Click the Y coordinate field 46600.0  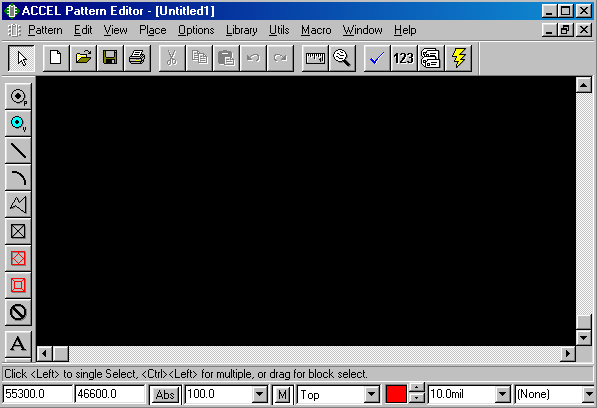110,394
